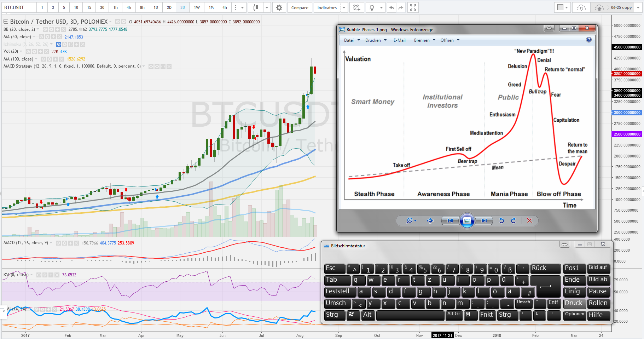The image size is (644, 339).
Task: Delete image with red X in photo viewer
Action: click(529, 220)
